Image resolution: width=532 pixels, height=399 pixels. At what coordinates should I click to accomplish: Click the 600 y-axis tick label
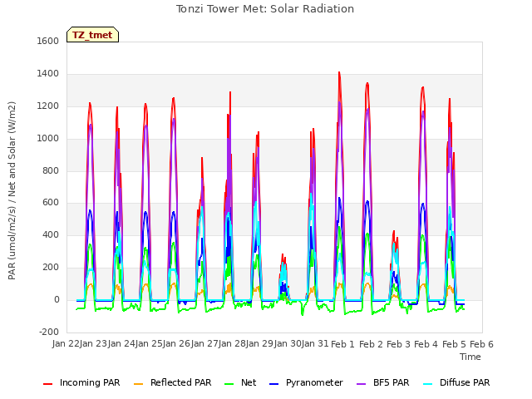tap(51, 203)
